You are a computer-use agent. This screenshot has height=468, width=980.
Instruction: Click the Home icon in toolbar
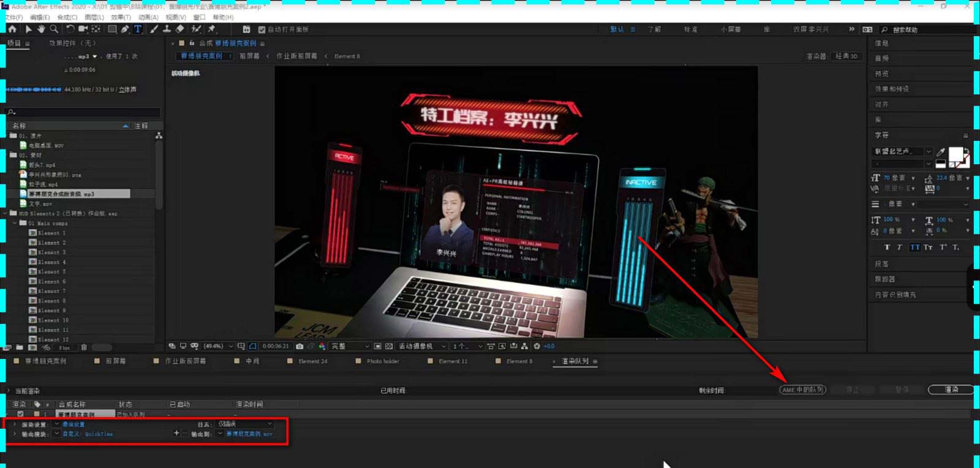pyautogui.click(x=12, y=29)
